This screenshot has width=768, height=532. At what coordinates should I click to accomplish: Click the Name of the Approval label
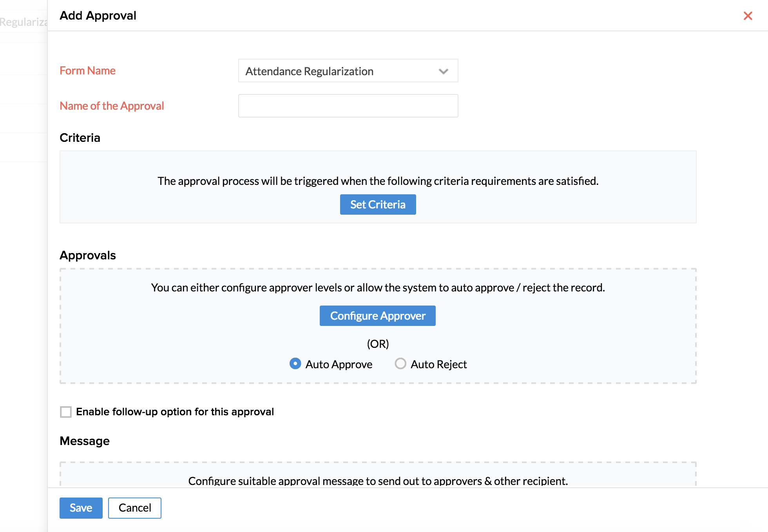coord(112,106)
